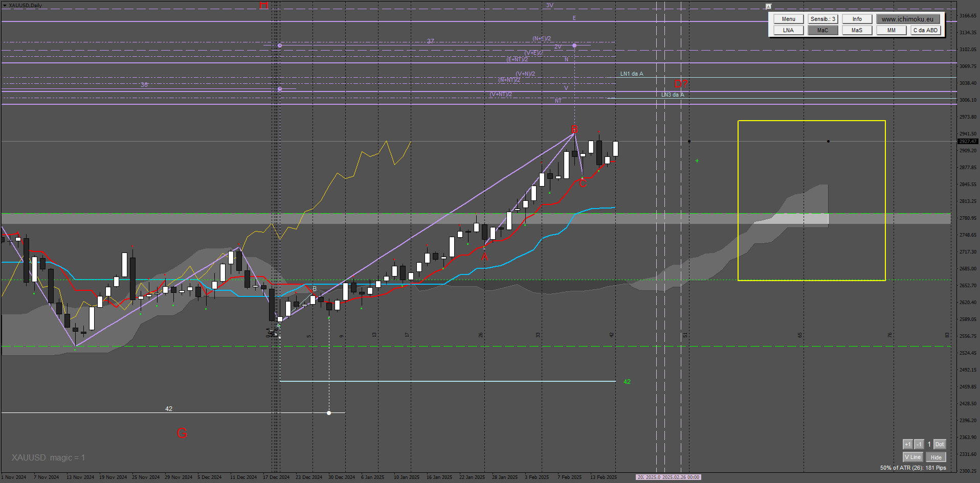
Task: Click the V Line button
Action: tap(912, 457)
